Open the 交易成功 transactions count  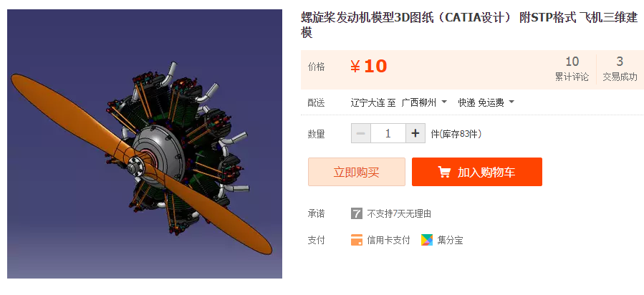(x=620, y=69)
